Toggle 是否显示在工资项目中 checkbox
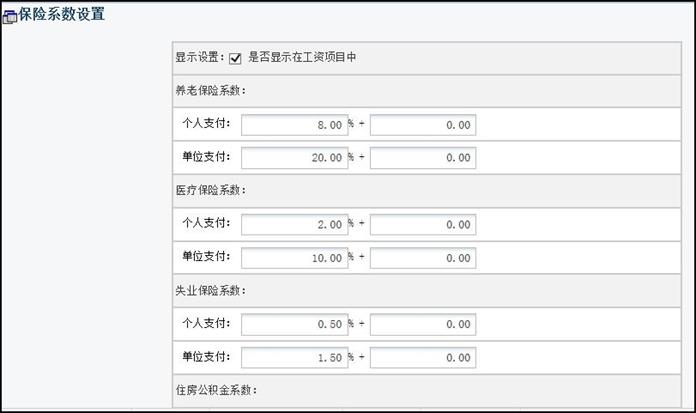Image resolution: width=696 pixels, height=413 pixels. (x=235, y=58)
